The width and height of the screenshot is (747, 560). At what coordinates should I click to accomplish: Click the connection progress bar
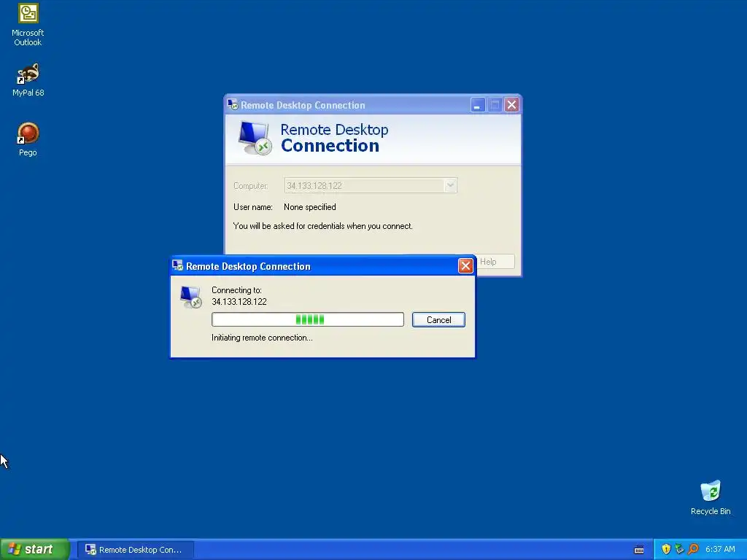(x=308, y=319)
